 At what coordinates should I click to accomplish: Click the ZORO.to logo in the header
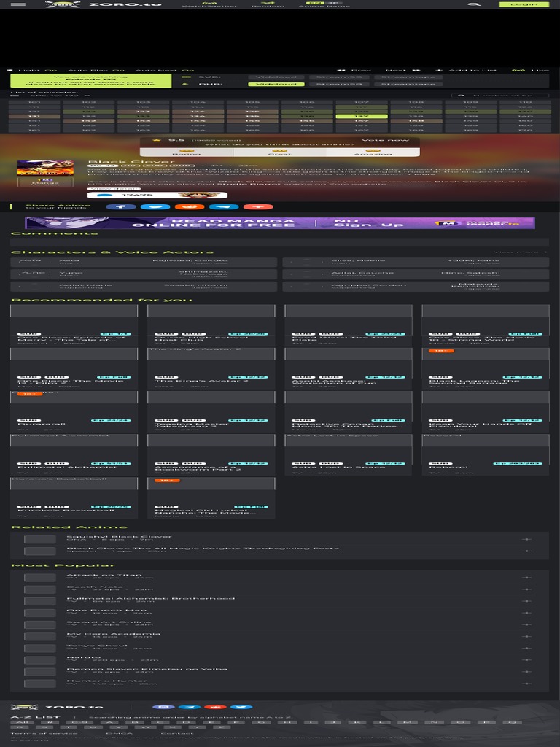click(104, 4)
